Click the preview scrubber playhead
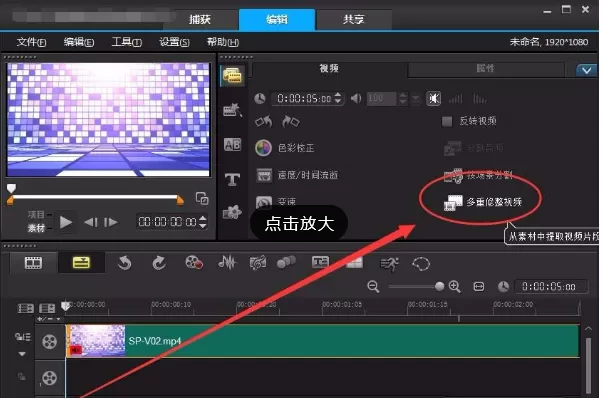This screenshot has height=398, width=603. pyautogui.click(x=12, y=188)
